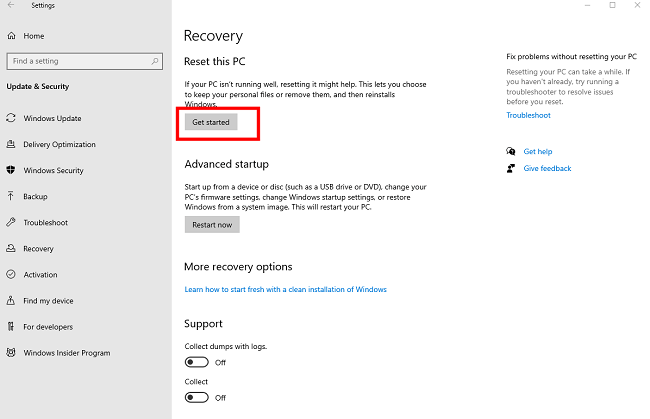Click the Recovery icon in sidebar

pos(11,248)
